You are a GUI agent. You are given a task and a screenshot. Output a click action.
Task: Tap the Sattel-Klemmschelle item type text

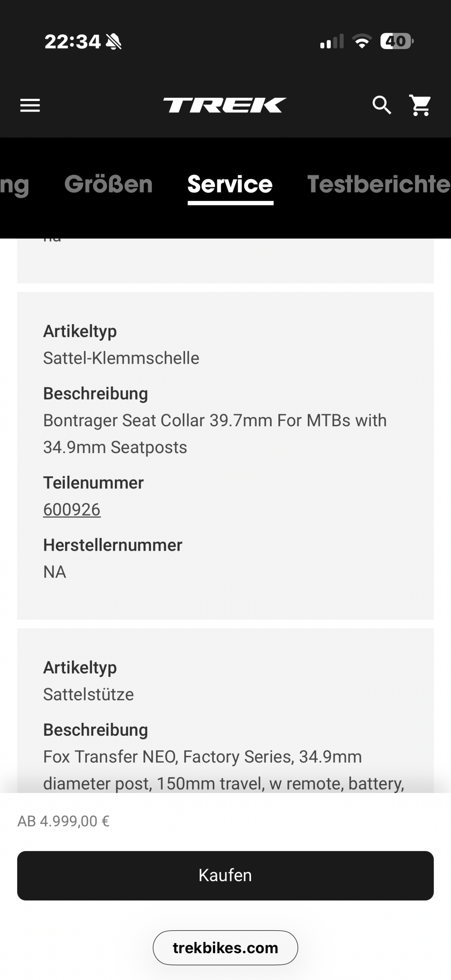click(121, 358)
